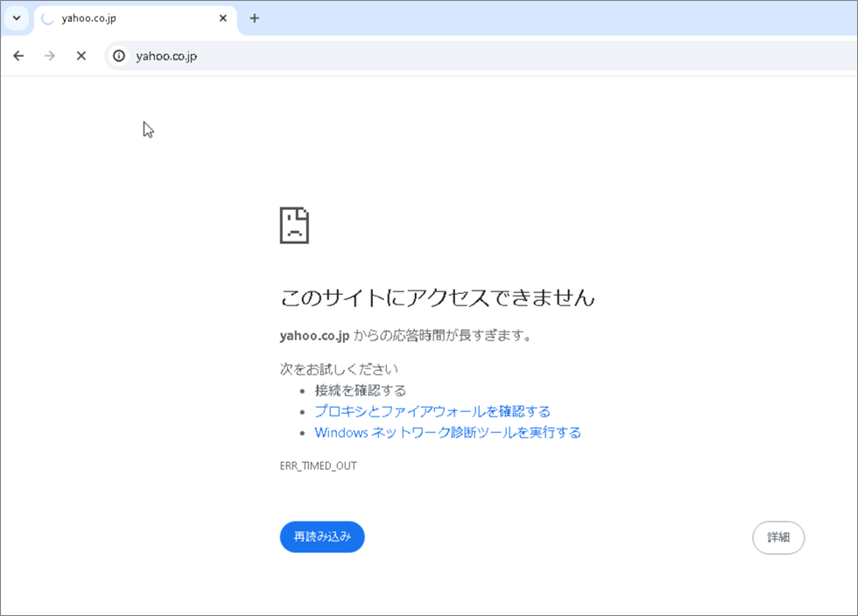Focus the address bar showing yahoo.co.jp
The image size is (858, 616).
pos(481,56)
